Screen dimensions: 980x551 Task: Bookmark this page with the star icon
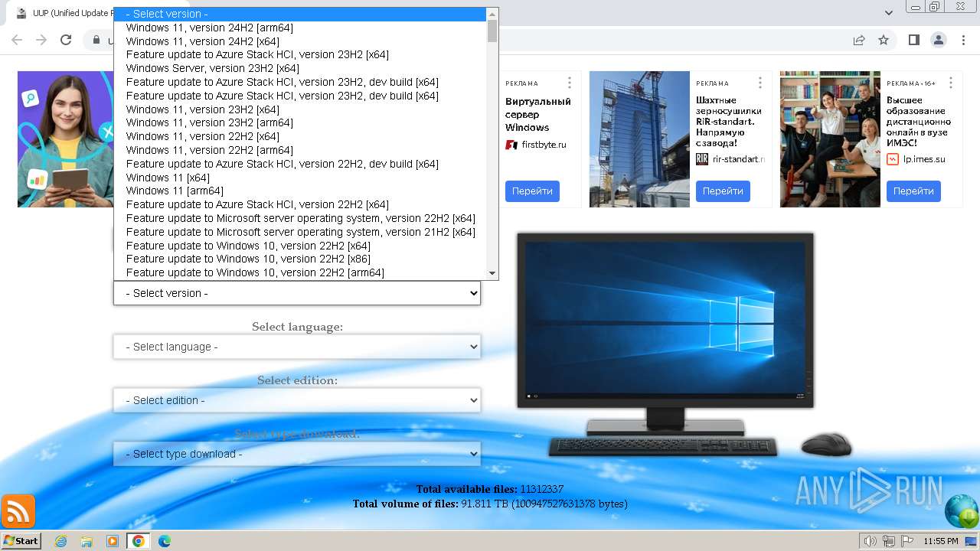point(884,40)
